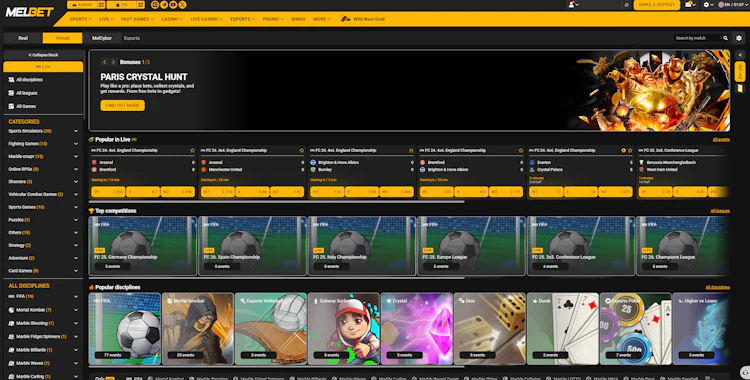This screenshot has width=750, height=380.
Task: Expand Online RPGs category
Action: [x=76, y=169]
